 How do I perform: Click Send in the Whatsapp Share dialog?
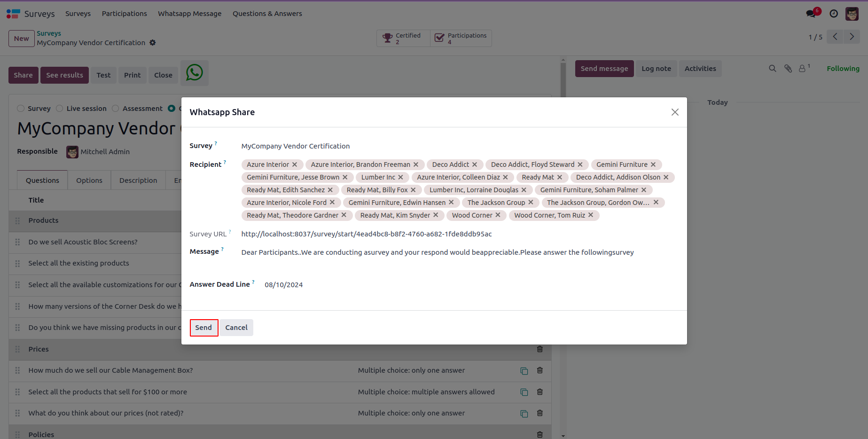(x=203, y=328)
